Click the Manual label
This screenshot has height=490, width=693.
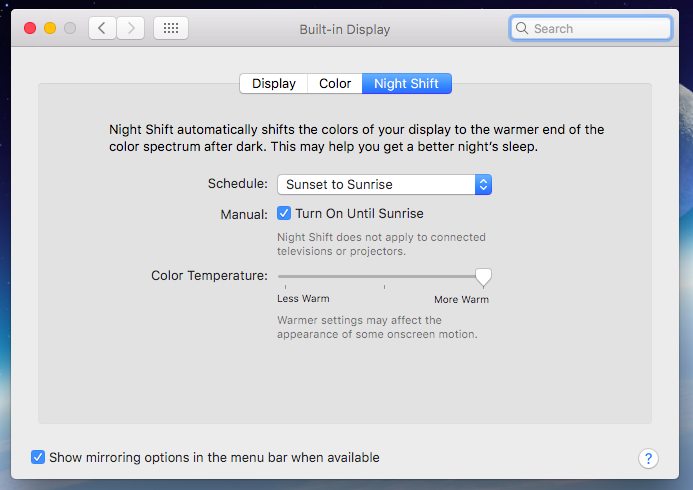click(244, 214)
